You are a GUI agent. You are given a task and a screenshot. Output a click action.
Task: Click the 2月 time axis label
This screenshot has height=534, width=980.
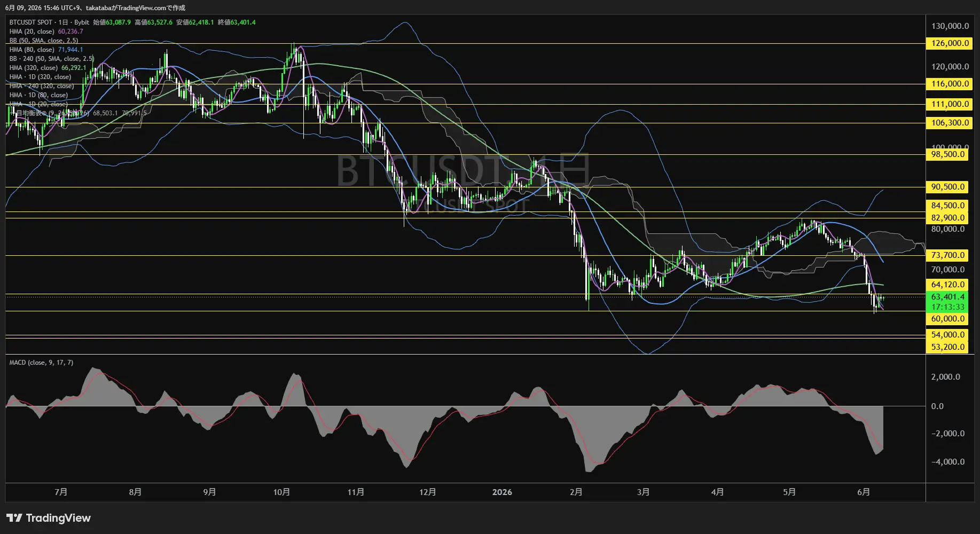[x=576, y=492]
